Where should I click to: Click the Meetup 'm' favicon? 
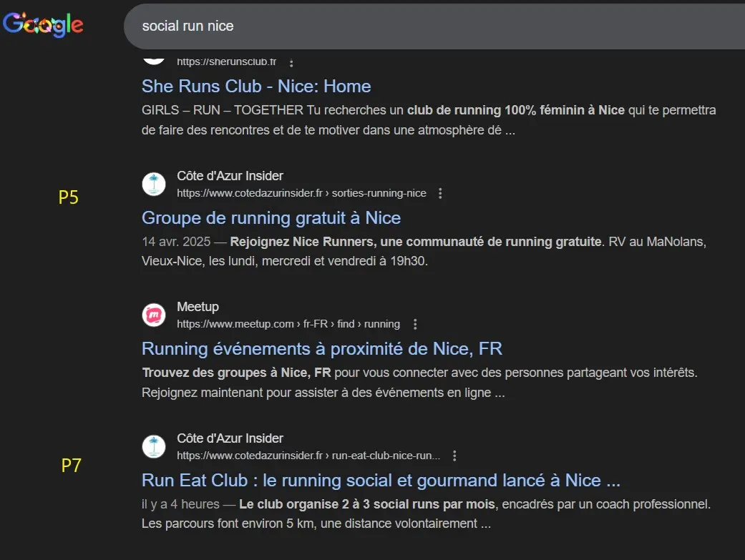pyautogui.click(x=154, y=315)
